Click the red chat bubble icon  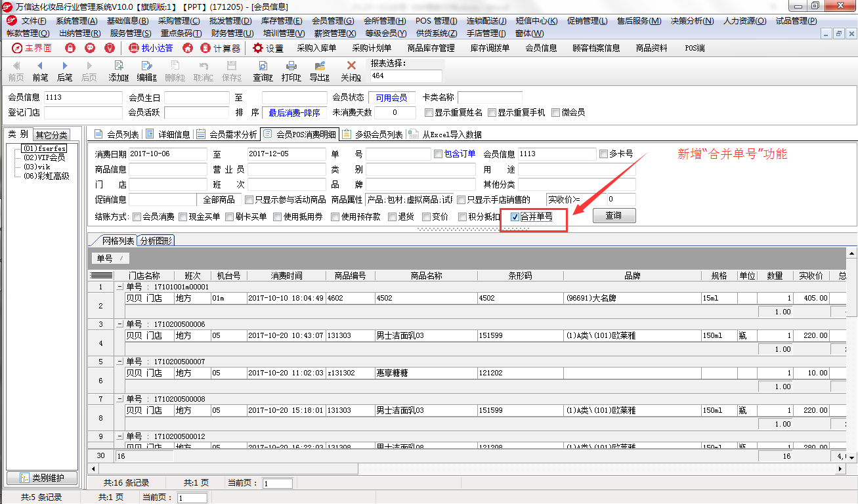90,48
